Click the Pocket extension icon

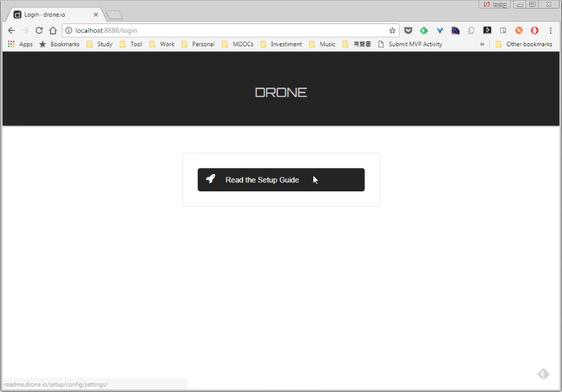[408, 30]
